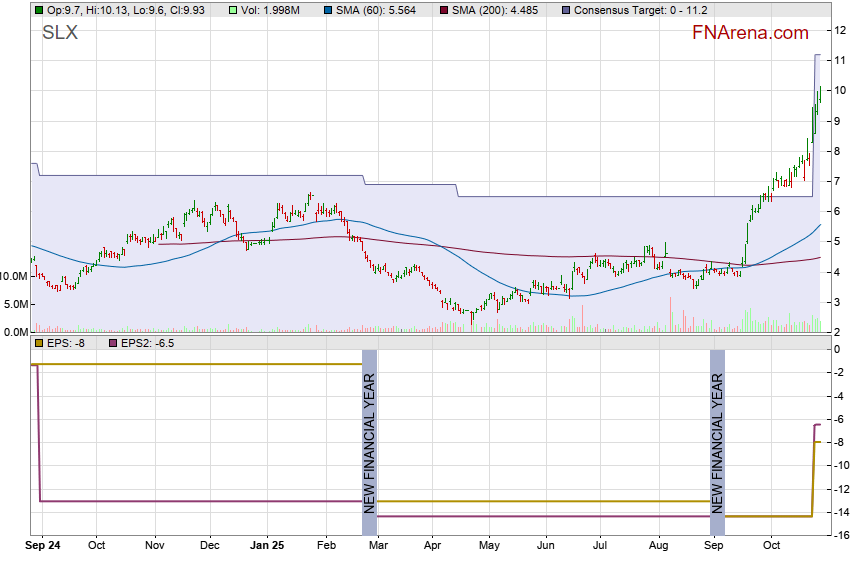Click the gold EPS legend swatch
Viewport: 859px width, 566px height.
tap(38, 343)
